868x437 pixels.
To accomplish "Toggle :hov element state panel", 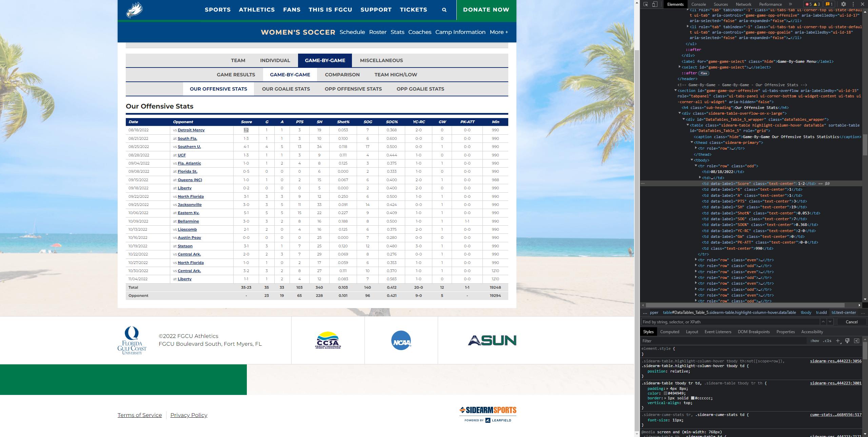I will [814, 341].
